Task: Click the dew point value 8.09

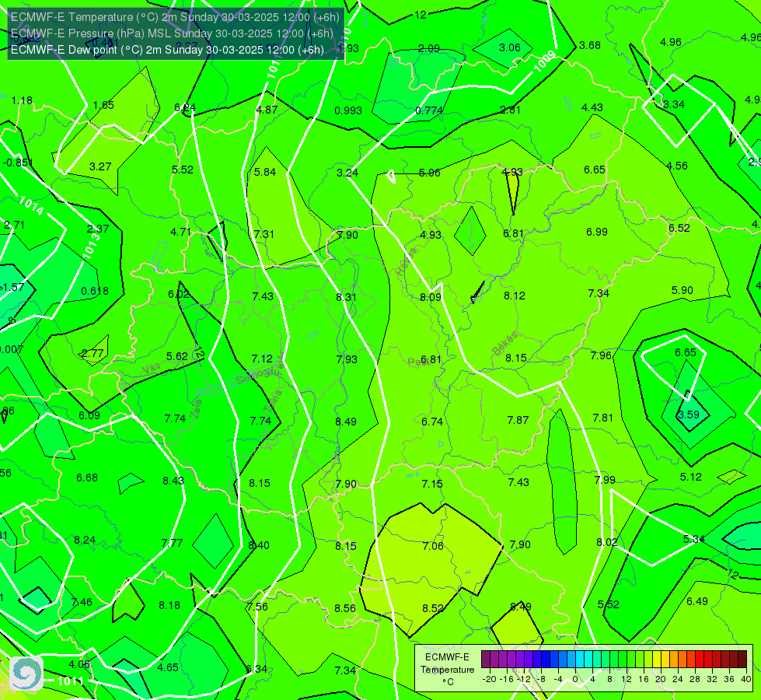Action: pyautogui.click(x=431, y=297)
